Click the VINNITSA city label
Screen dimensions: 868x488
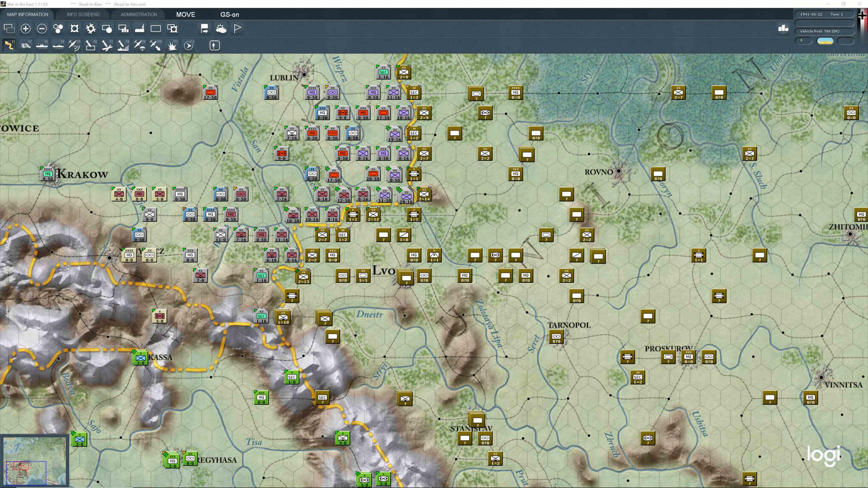pyautogui.click(x=843, y=385)
